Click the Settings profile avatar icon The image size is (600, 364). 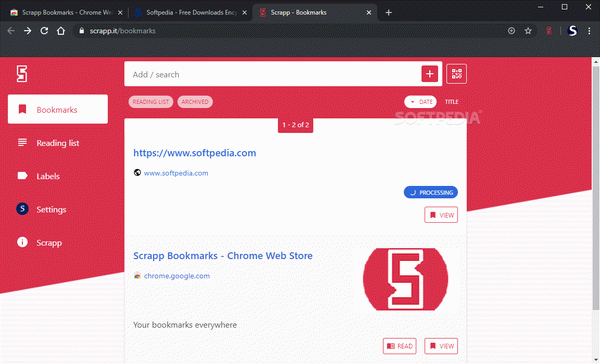point(22,209)
